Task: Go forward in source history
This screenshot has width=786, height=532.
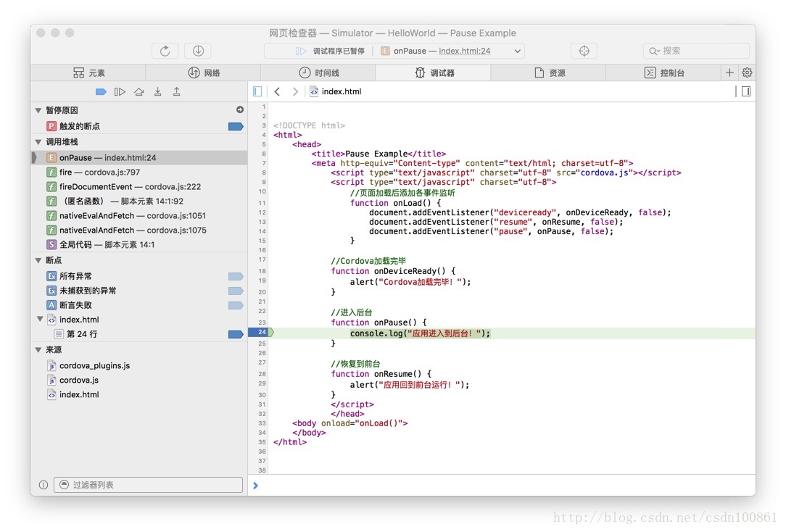Action: (x=295, y=91)
